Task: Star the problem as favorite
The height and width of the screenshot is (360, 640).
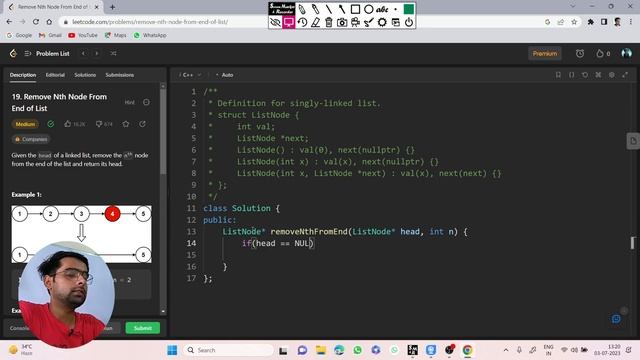Action: pyautogui.click(x=126, y=124)
